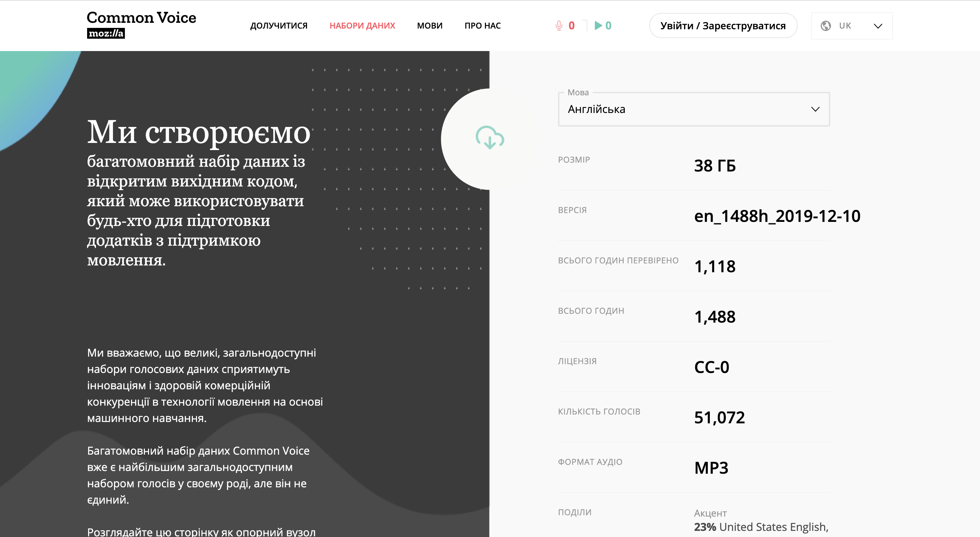Click the Common Voice Mozilla logo
Screen dimensions: 980x537
(142, 25)
